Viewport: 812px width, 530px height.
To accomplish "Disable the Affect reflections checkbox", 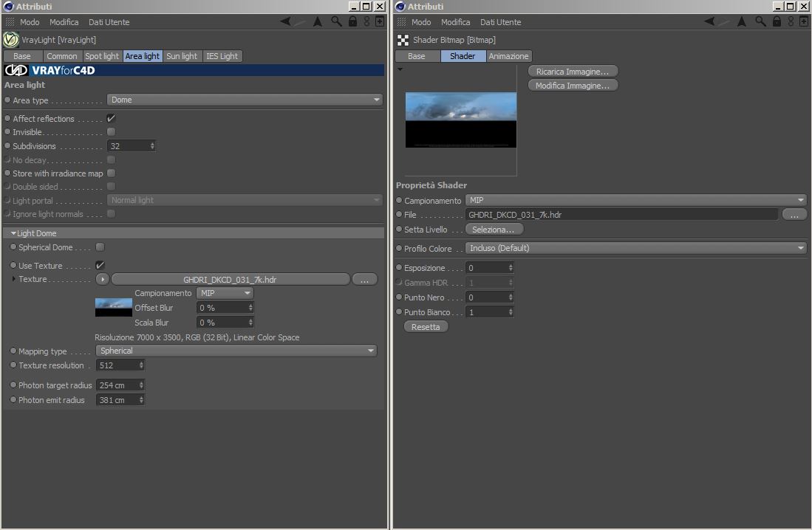I will 111,119.
